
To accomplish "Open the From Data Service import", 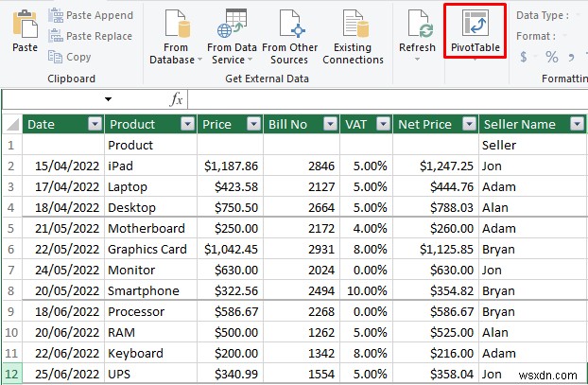I will 232,37.
